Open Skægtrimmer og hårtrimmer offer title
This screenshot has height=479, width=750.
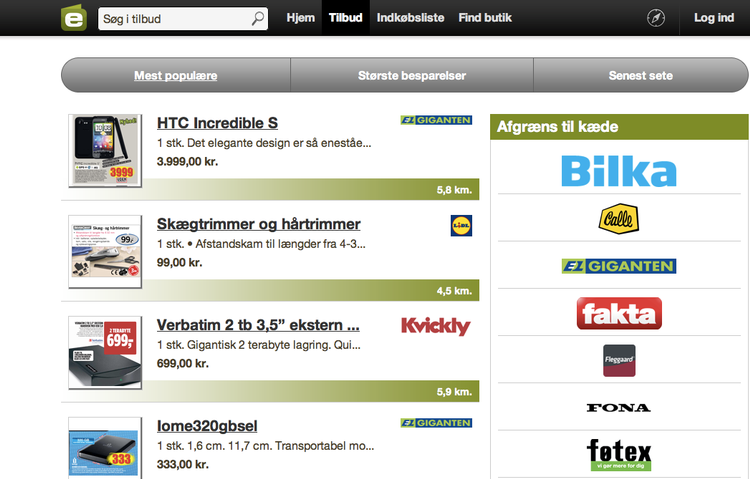pos(259,224)
